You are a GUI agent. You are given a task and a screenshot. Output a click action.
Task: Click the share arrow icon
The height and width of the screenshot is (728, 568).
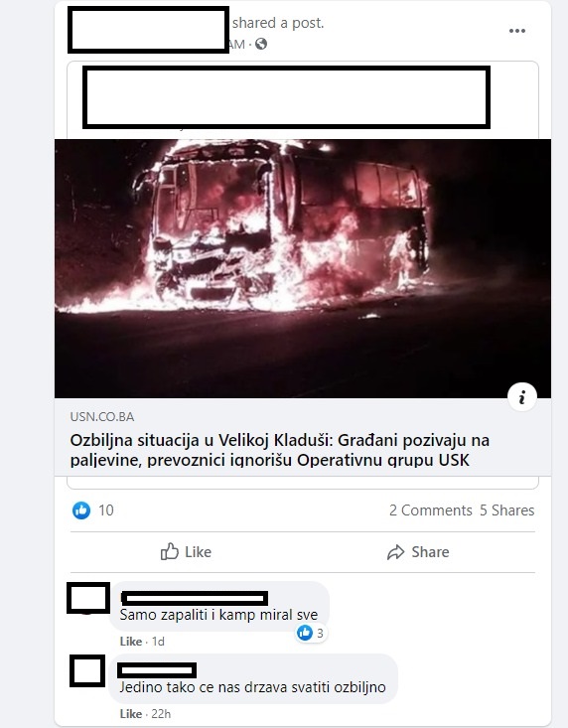[x=396, y=552]
